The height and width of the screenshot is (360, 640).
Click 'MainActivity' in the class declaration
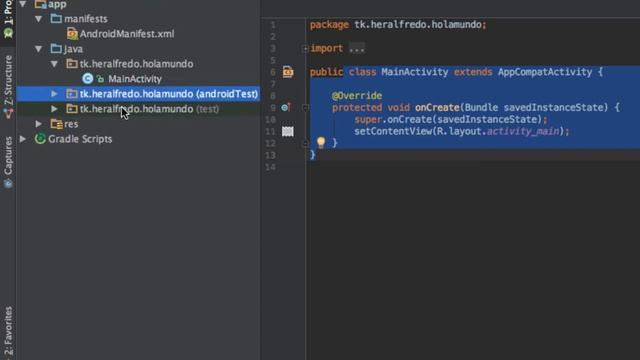coord(415,72)
